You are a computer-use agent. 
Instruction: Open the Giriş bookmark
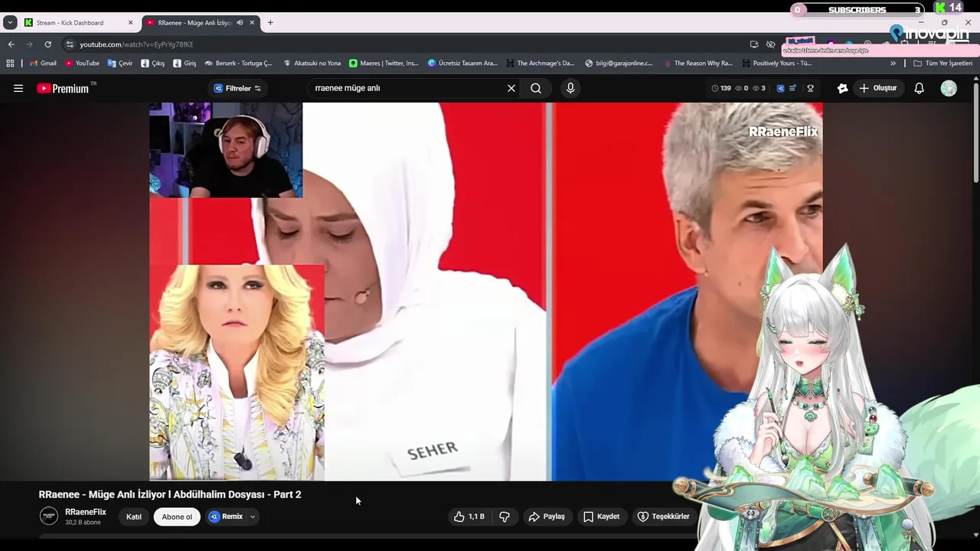(x=185, y=64)
